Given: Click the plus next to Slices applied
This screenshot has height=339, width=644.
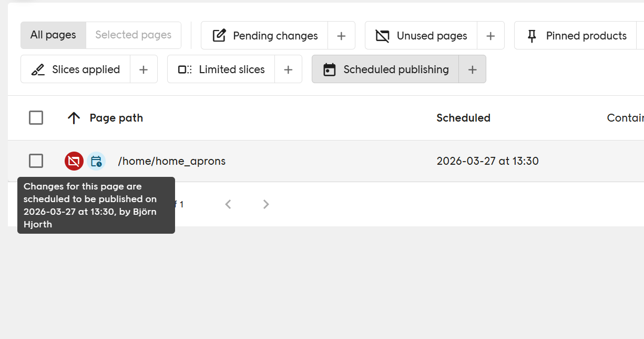Looking at the screenshot, I should point(144,69).
